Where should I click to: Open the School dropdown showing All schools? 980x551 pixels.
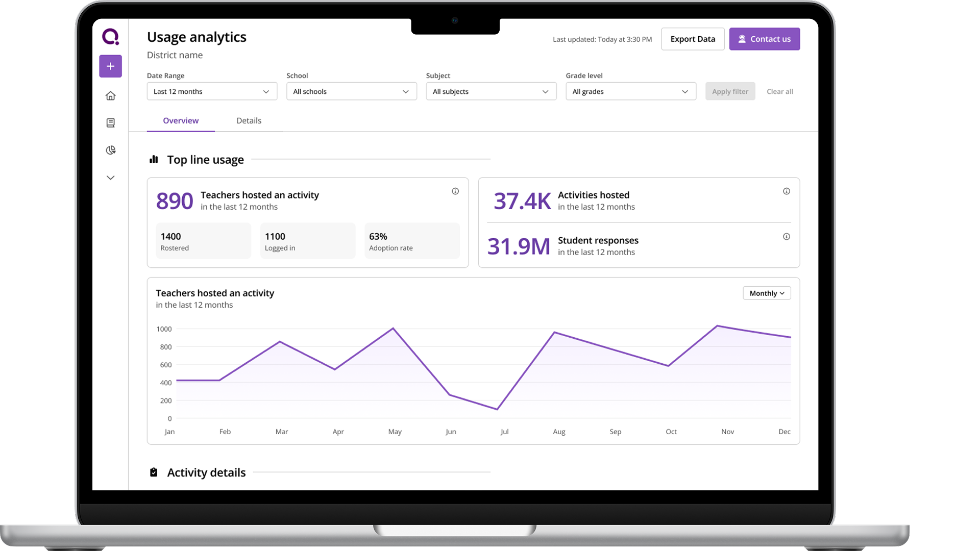coord(351,91)
